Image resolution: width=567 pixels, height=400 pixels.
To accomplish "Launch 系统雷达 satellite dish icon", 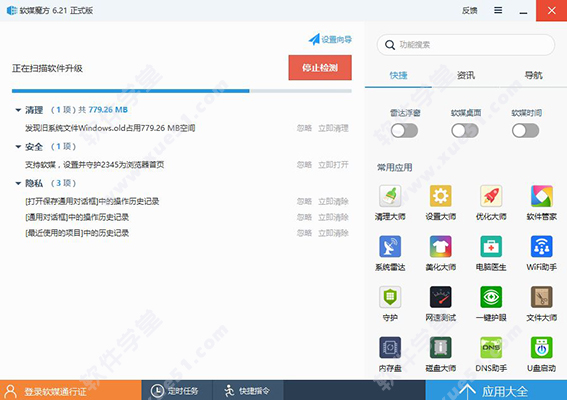I will click(x=390, y=247).
